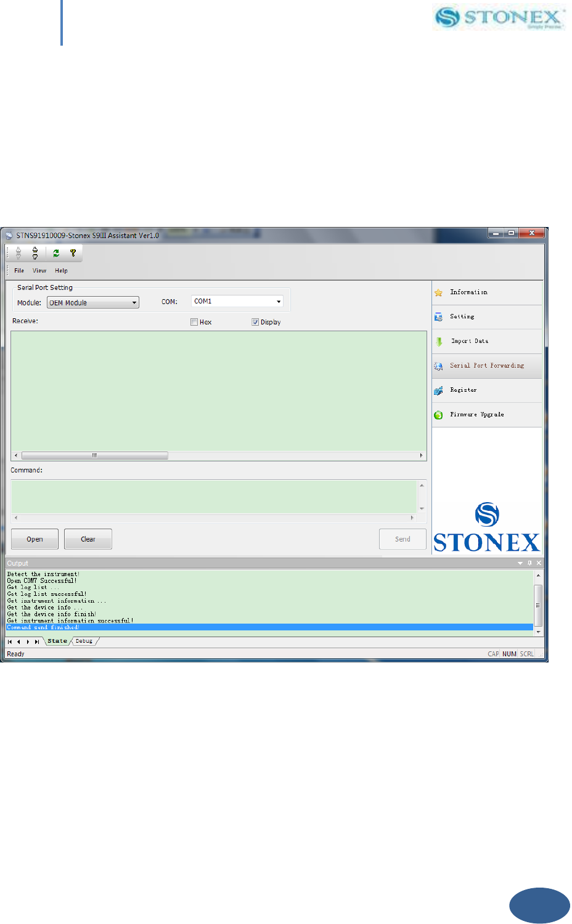Viewport: 572px width, 924px height.
Task: Maximize the Stonex Assistant window
Action: [x=511, y=233]
